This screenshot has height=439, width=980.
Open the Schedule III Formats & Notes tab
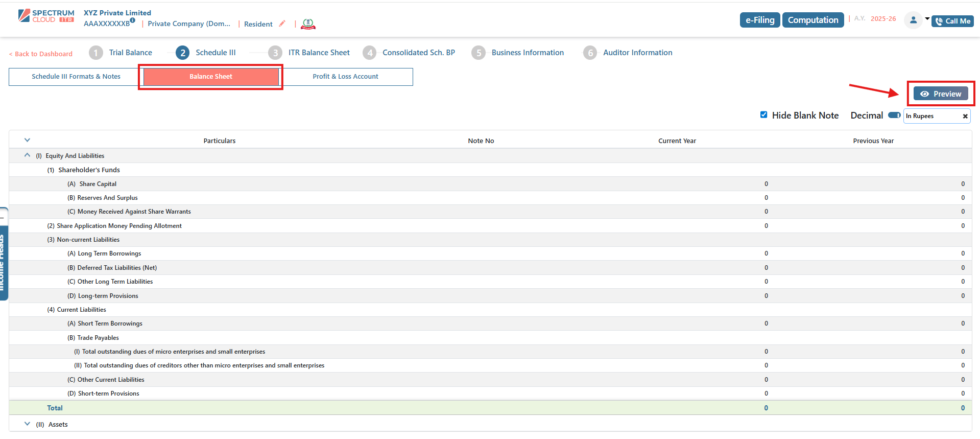[x=76, y=77]
